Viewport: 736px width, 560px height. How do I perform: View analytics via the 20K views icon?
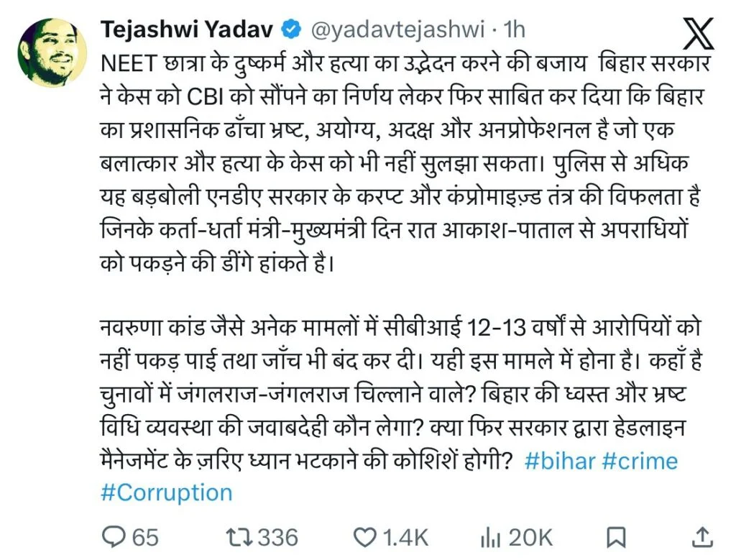pyautogui.click(x=492, y=536)
